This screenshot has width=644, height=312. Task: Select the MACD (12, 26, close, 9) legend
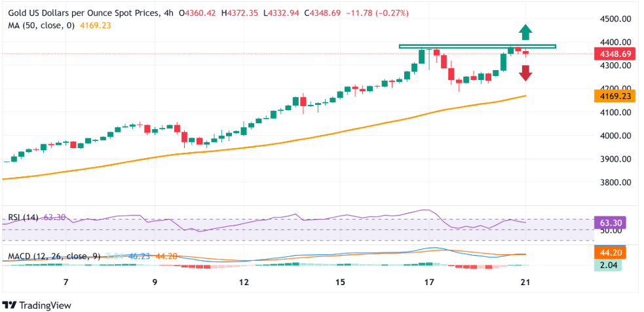54,256
